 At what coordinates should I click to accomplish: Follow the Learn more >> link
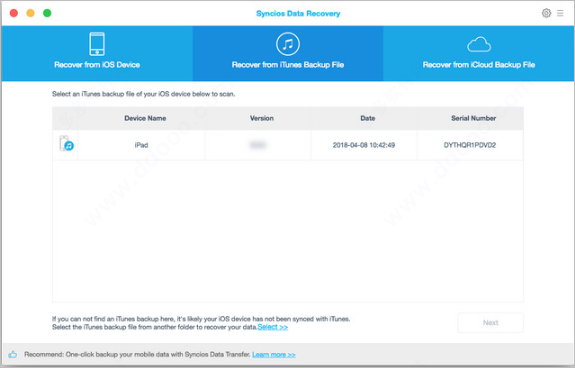click(274, 354)
